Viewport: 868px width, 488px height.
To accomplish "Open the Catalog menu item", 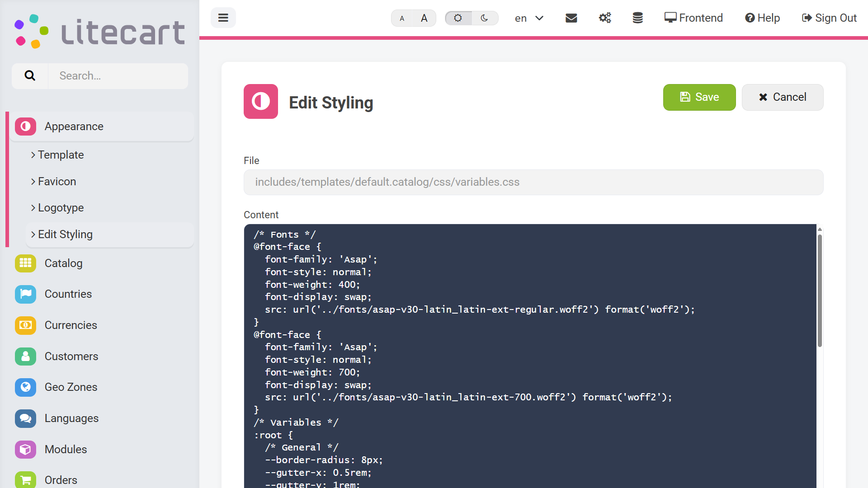I will 102,263.
